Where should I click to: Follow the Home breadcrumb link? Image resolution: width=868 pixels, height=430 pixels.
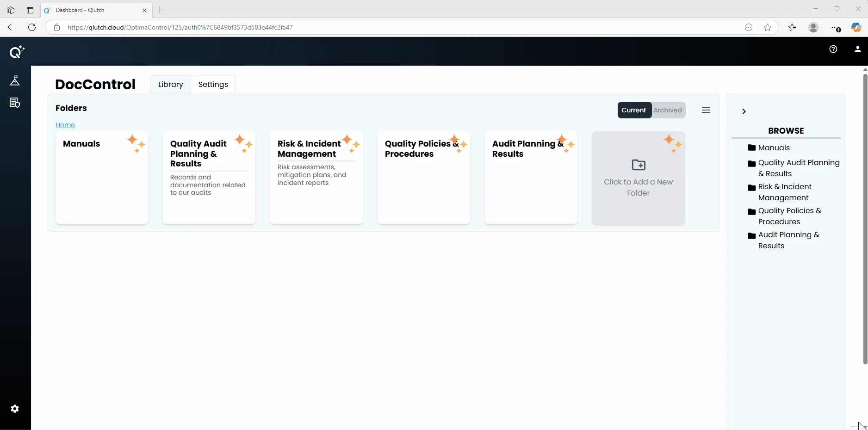coord(65,125)
